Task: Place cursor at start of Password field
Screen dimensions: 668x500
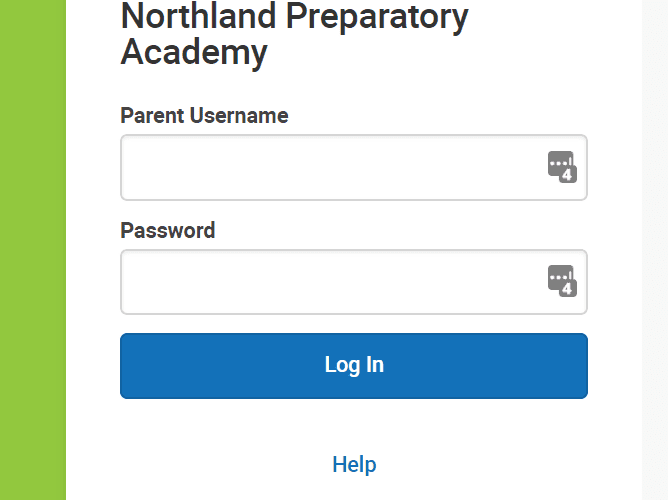Action: (128, 282)
